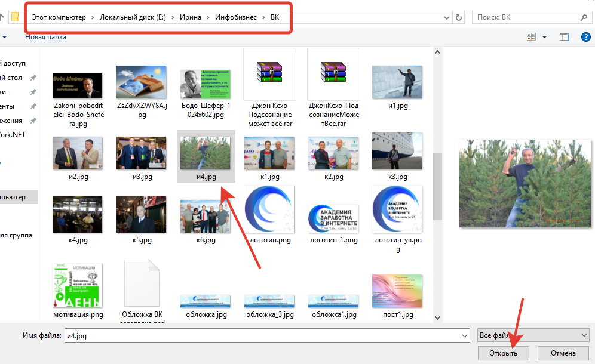Image resolution: width=595 pixels, height=364 pixels.
Task: Click the refresh button next to address bar
Action: click(x=459, y=17)
